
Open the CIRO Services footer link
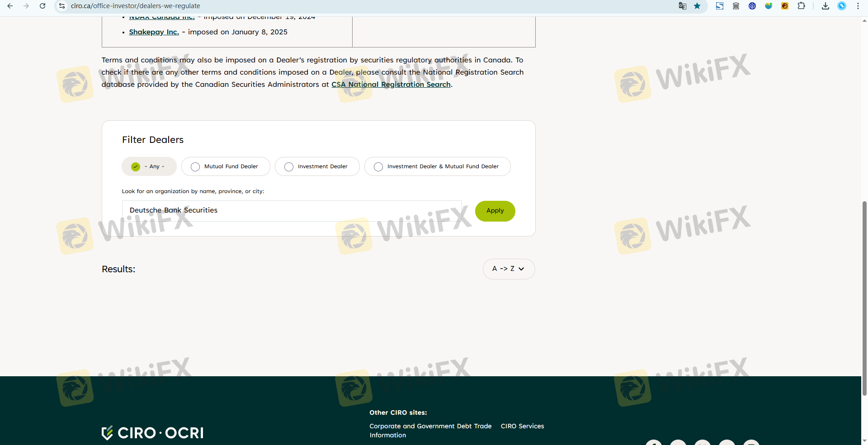(522, 426)
